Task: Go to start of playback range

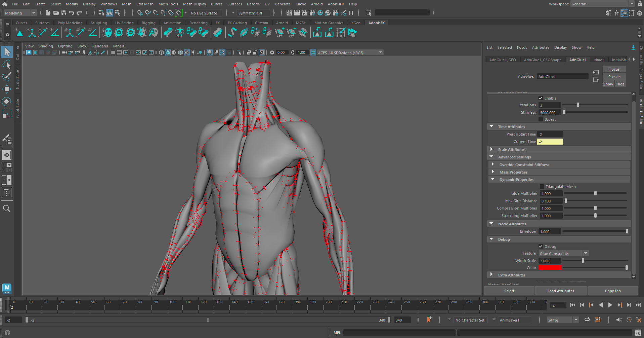Action: [x=572, y=305]
